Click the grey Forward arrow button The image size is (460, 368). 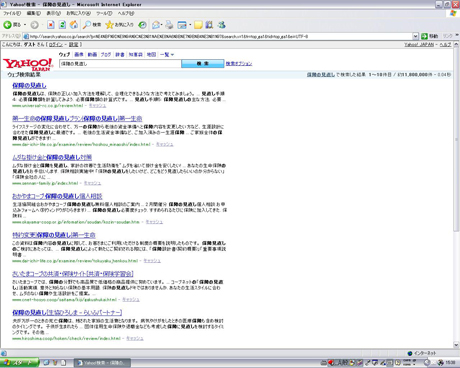pyautogui.click(x=34, y=25)
